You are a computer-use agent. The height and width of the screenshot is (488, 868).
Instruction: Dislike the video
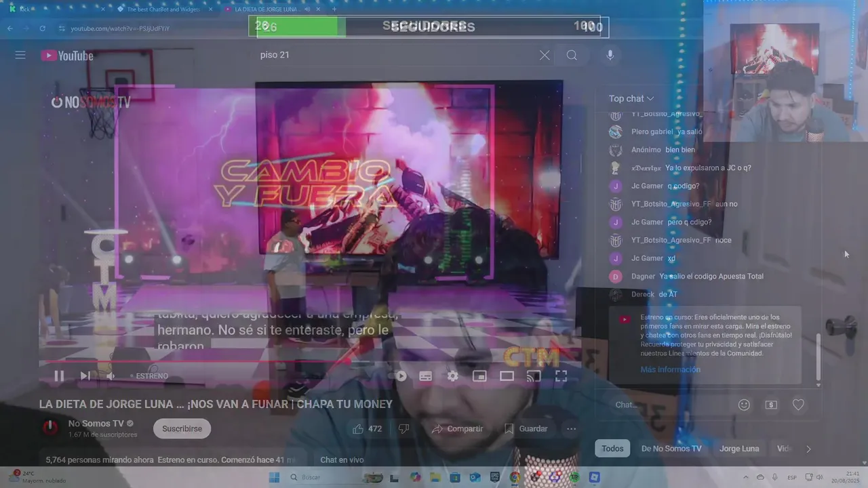[x=403, y=428]
